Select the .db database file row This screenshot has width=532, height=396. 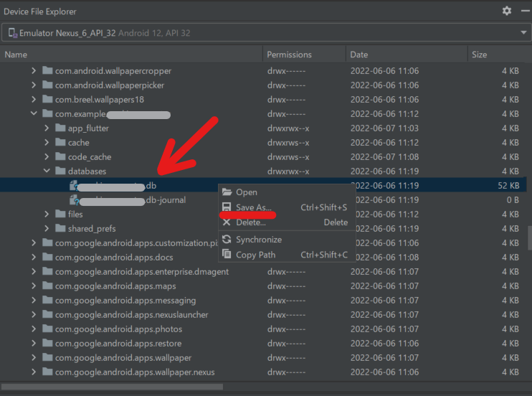[263, 185]
